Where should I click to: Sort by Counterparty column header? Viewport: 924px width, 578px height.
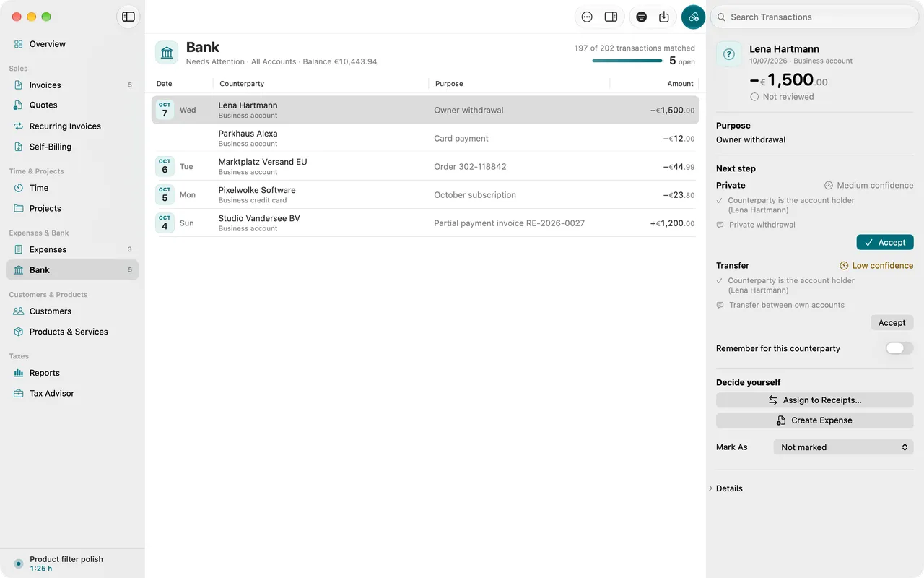(x=242, y=84)
